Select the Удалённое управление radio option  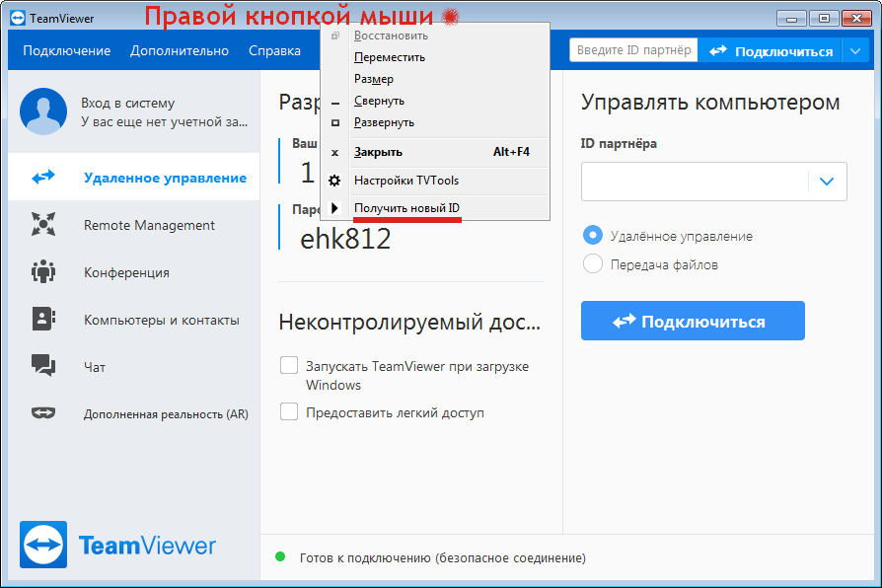point(593,236)
